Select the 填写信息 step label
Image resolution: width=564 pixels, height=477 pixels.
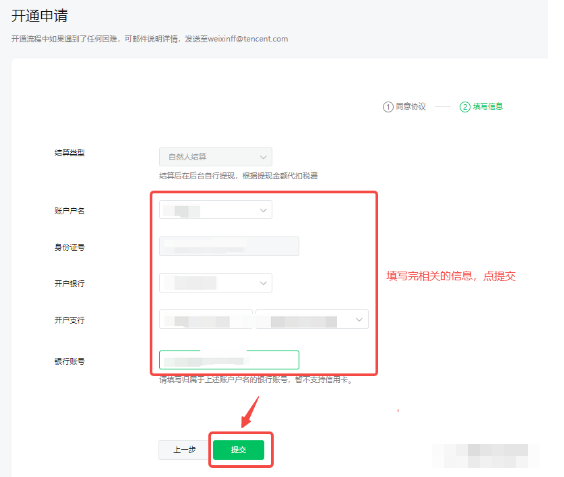click(x=488, y=106)
